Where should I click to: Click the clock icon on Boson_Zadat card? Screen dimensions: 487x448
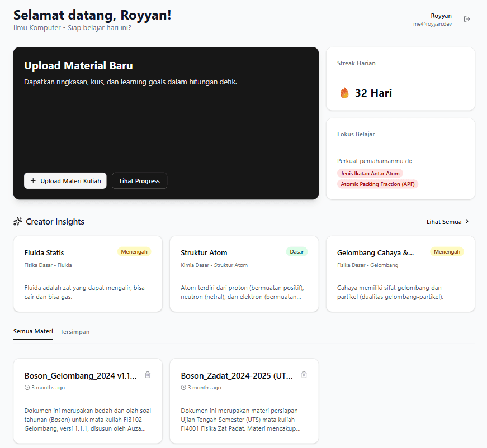pos(184,387)
